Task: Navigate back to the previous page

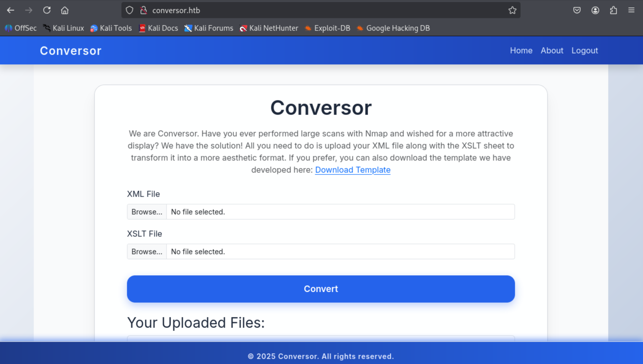Action: coord(11,10)
